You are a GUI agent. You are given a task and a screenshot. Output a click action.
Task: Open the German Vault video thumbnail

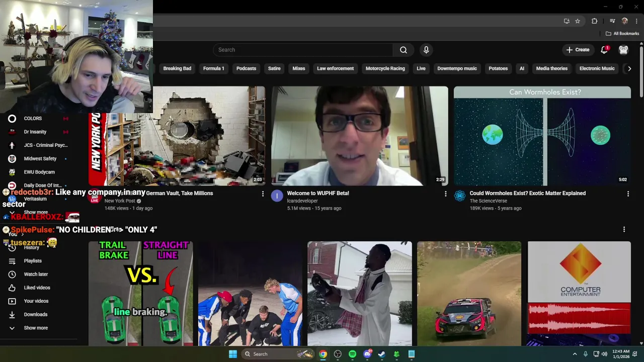(x=177, y=136)
